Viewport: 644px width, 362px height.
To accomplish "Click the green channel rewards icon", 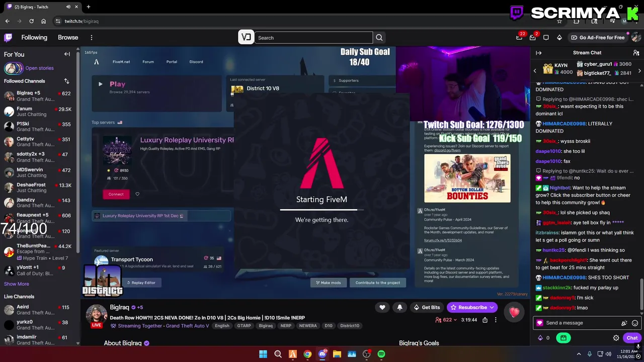I will coord(563,338).
